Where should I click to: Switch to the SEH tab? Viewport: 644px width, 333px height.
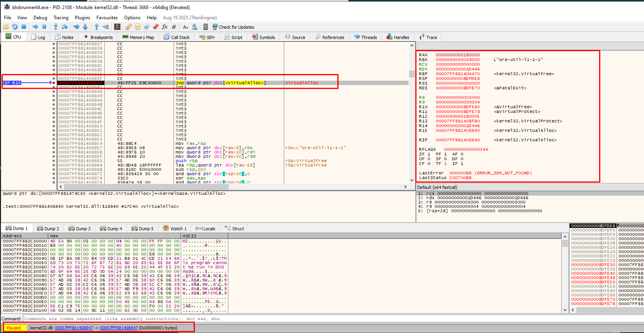pos(207,37)
